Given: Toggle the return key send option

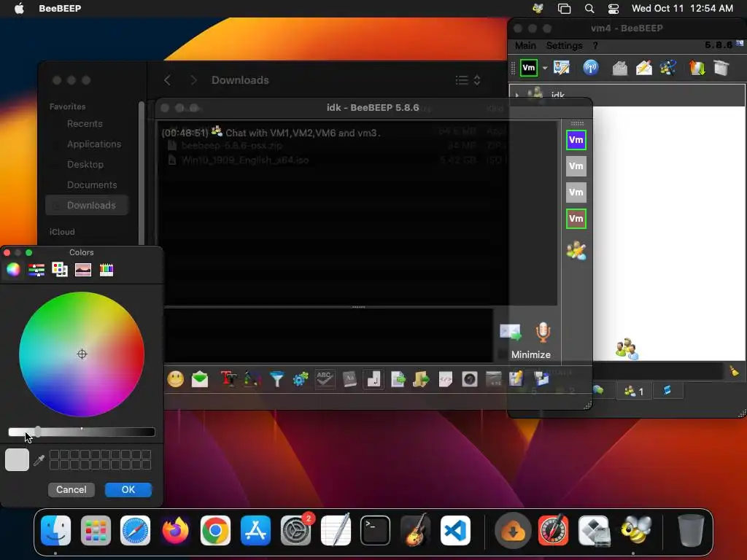Looking at the screenshot, I should [374, 379].
